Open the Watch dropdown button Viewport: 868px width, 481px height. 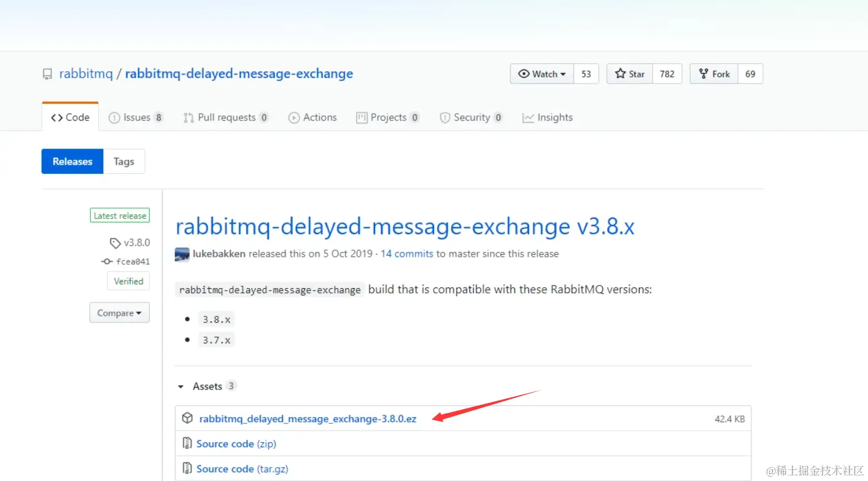tap(542, 74)
